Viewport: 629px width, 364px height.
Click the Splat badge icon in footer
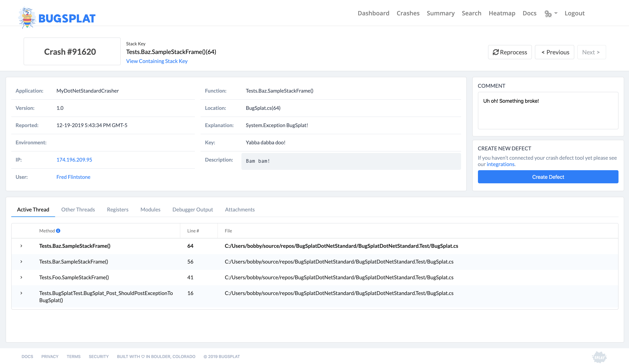[599, 357]
